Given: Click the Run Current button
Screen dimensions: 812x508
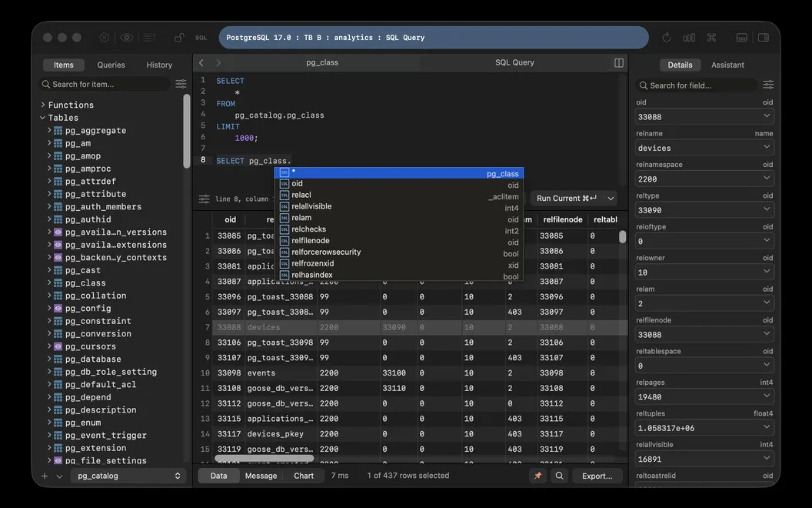Looking at the screenshot, I should 567,199.
